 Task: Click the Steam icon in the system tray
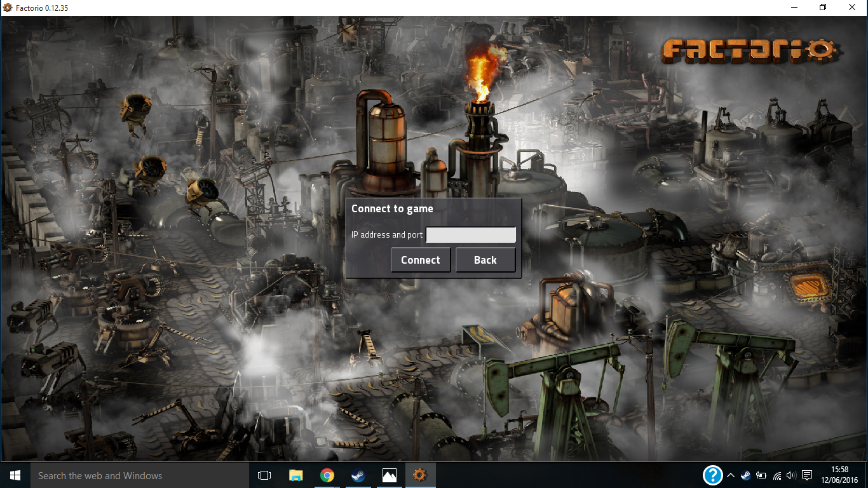click(745, 475)
